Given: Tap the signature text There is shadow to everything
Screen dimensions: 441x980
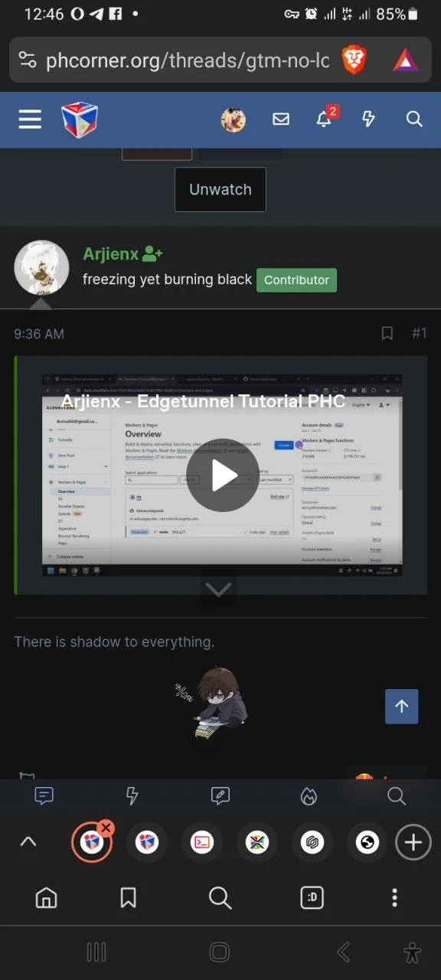Looking at the screenshot, I should 114,642.
